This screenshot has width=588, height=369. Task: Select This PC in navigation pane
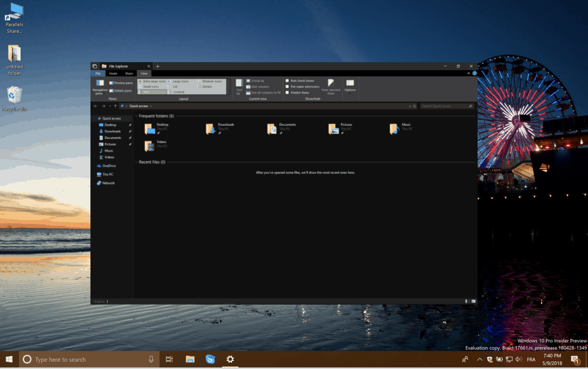[108, 174]
